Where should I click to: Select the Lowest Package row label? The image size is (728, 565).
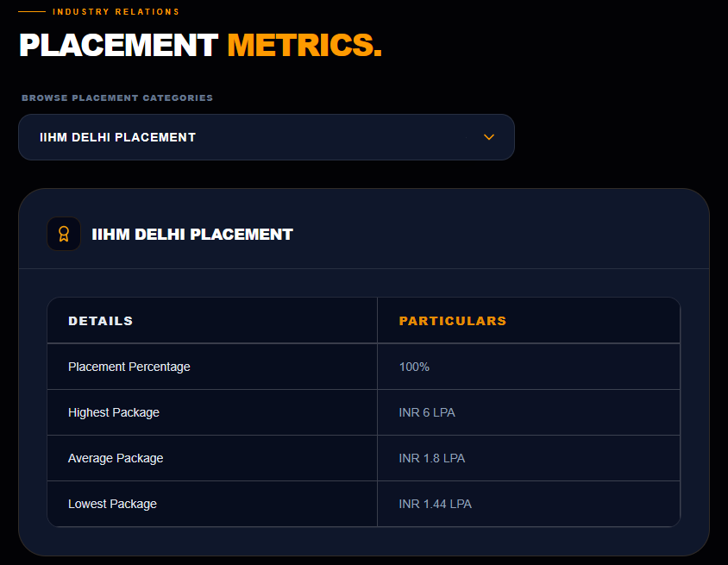pos(112,504)
